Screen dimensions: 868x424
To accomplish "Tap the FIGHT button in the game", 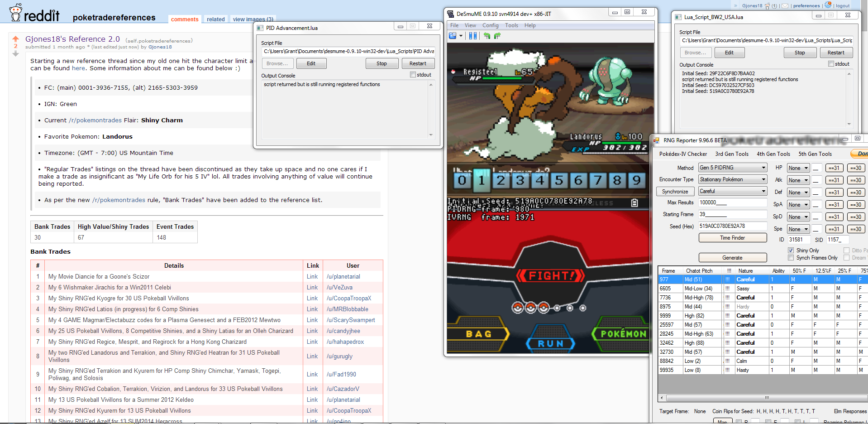I will click(x=551, y=275).
